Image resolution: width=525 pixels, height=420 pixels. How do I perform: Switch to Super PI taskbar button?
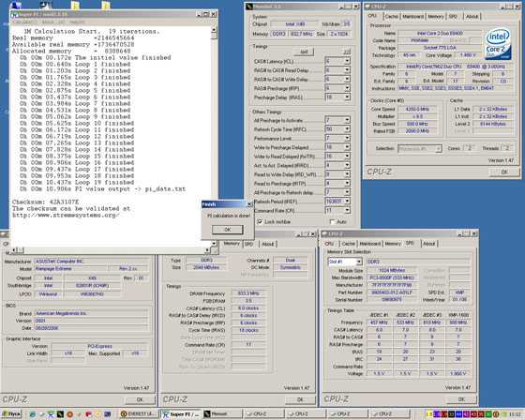tap(181, 414)
